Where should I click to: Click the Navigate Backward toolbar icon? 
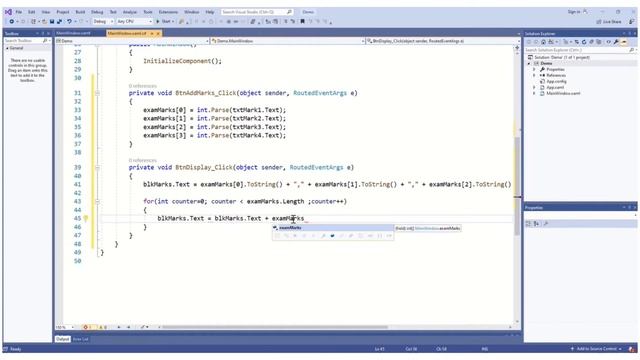pos(12,21)
